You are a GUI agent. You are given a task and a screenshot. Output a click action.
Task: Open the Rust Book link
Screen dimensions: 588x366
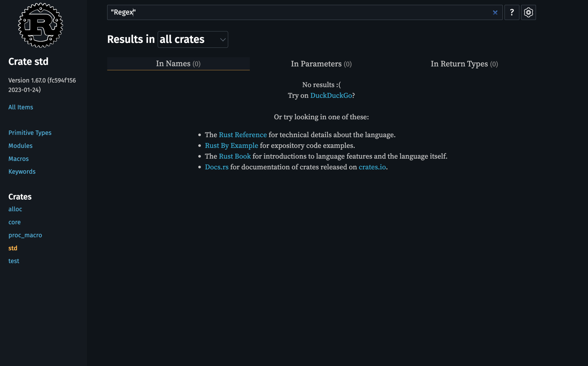pyautogui.click(x=235, y=156)
